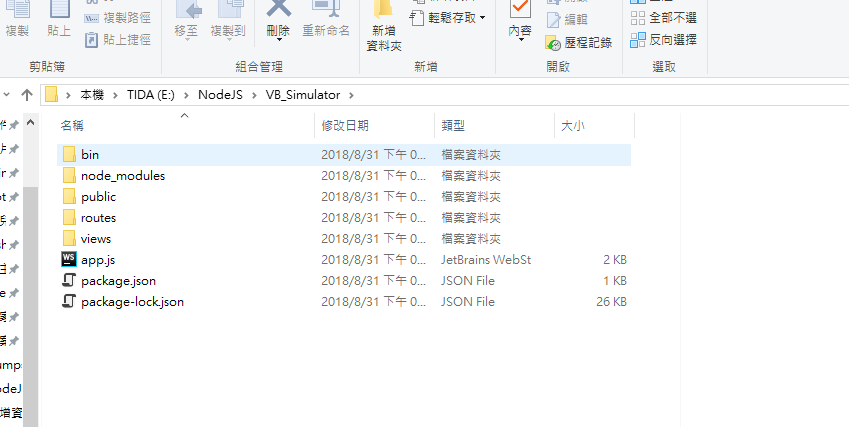Viewport: 849px width, 427px height.
Task: Open the 刪除 dropdown arrow below Delete
Action: (279, 40)
